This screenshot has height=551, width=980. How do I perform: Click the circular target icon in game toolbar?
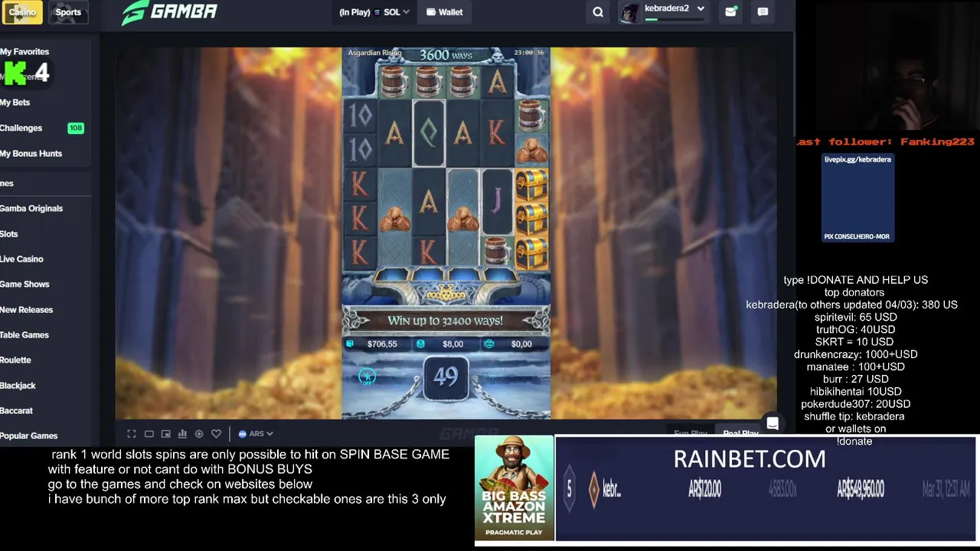[x=199, y=434]
